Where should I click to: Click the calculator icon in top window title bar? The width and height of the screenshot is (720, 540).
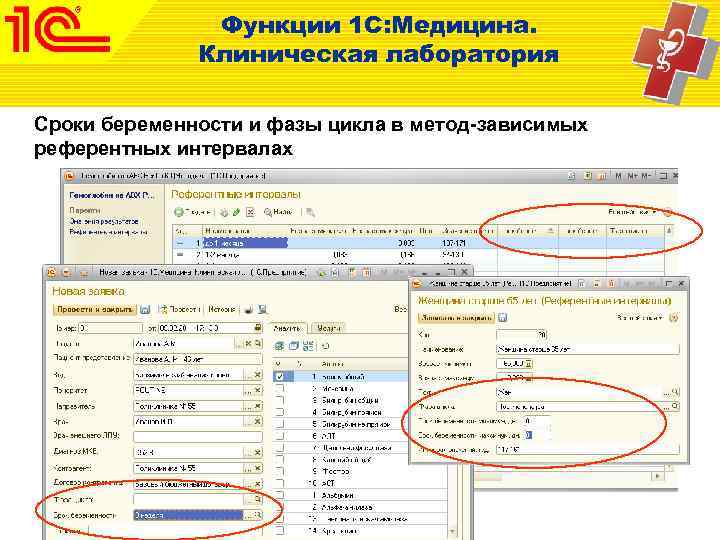point(588,176)
